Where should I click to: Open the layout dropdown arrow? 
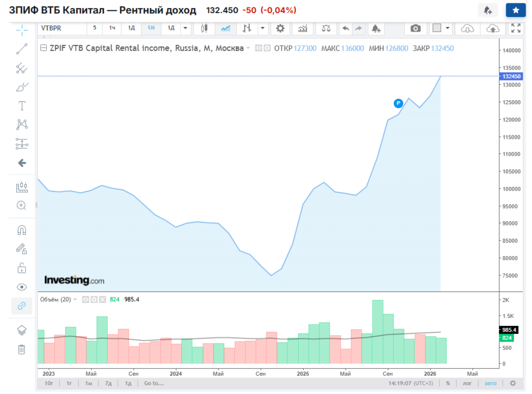click(x=448, y=28)
